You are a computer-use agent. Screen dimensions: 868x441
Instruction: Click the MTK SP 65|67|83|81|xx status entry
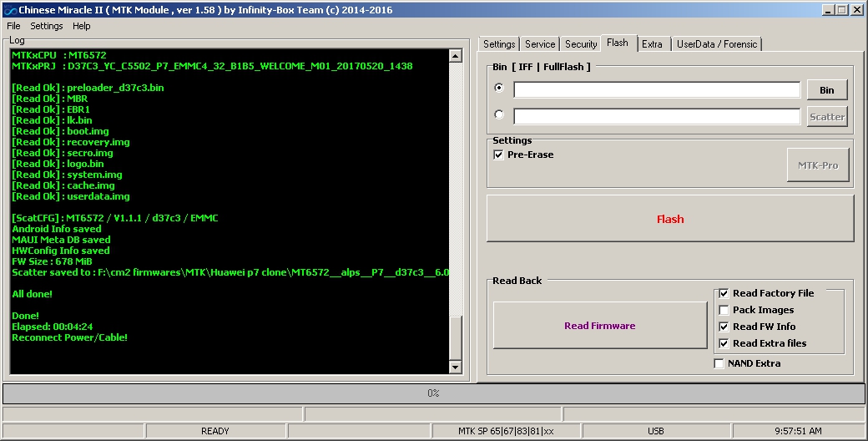506,431
